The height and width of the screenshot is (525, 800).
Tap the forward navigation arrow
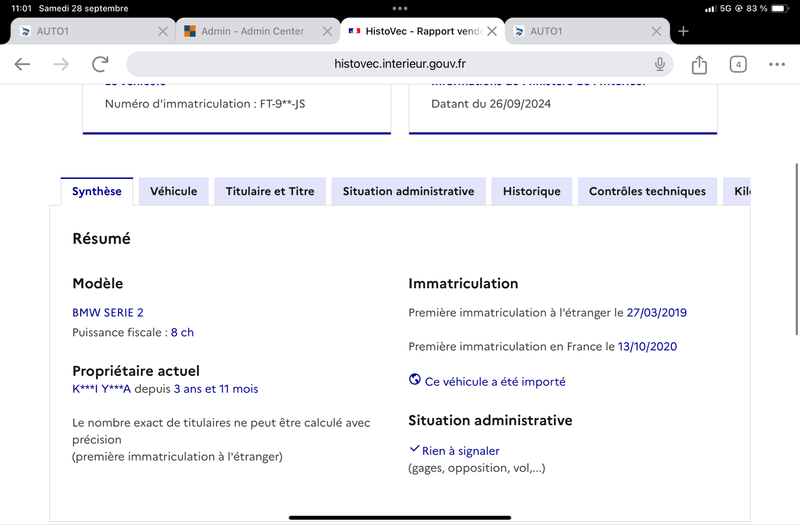[61, 64]
